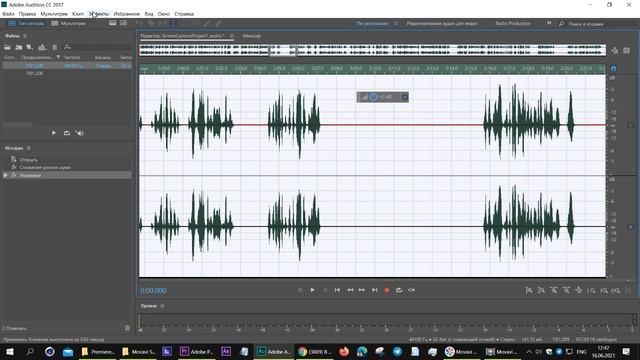The width and height of the screenshot is (640, 360).
Task: Toggle loop preview in Files panel
Action: tap(67, 133)
